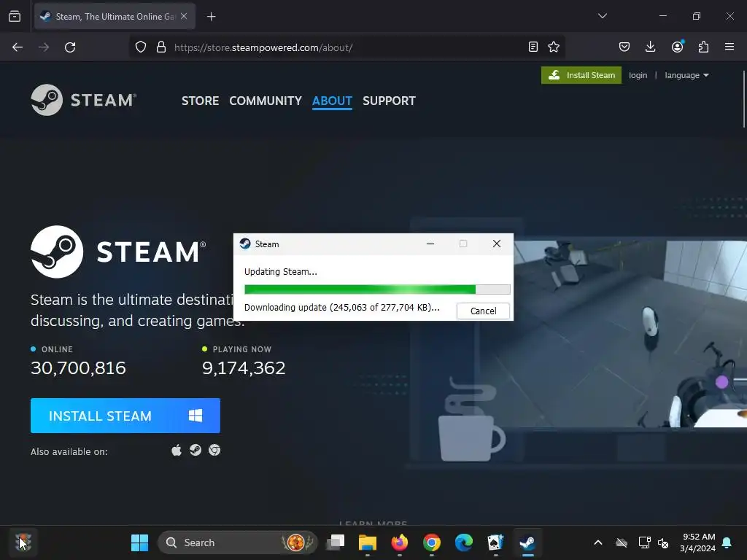Open the browser Downloads panel
747x560 pixels.
[650, 47]
